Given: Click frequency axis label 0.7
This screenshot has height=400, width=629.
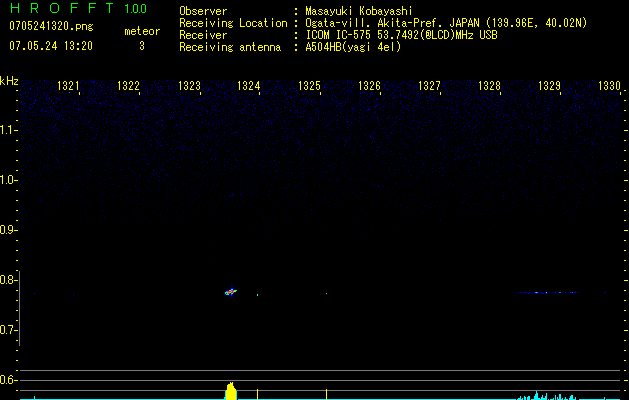Looking at the screenshot, I should [x=7, y=330].
